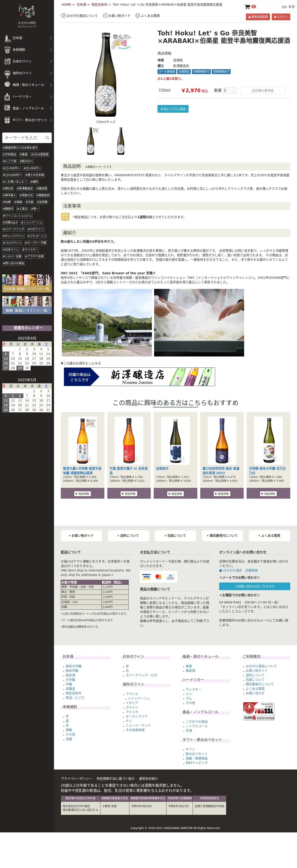
Task: Click the ログイン button
Action: 281,17
